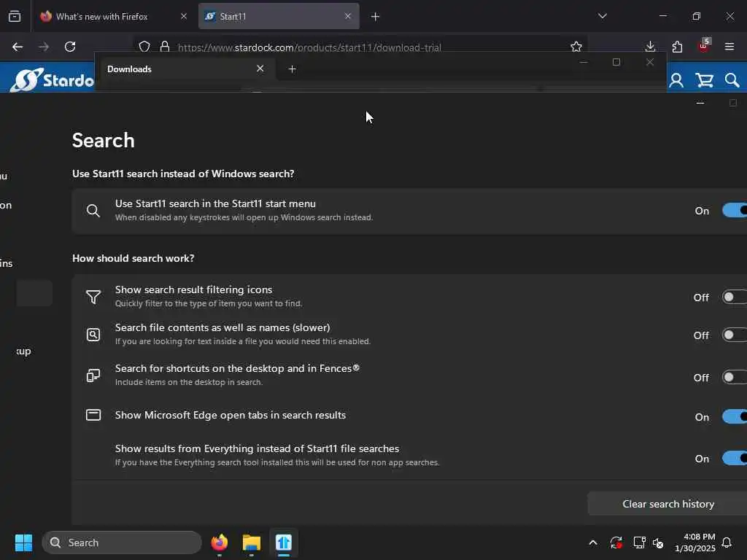Toggle Use Start11 search in start menu
747x560 pixels.
(734, 210)
